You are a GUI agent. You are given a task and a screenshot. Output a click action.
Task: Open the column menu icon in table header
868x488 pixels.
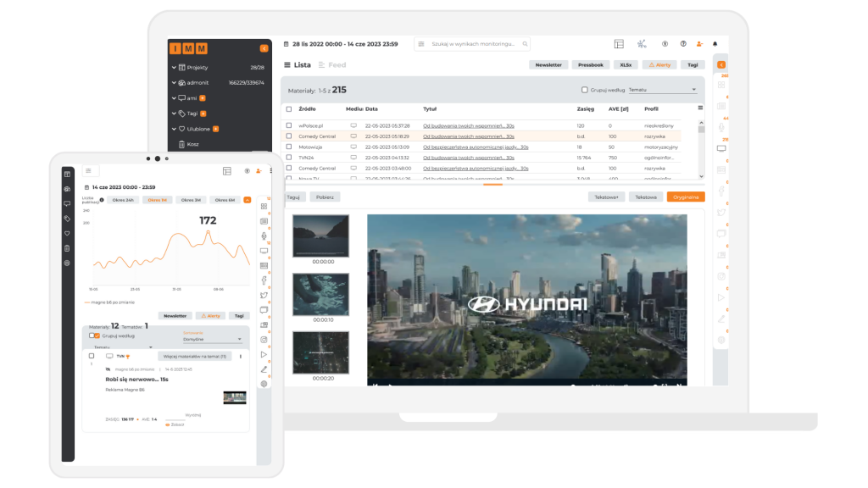click(700, 108)
